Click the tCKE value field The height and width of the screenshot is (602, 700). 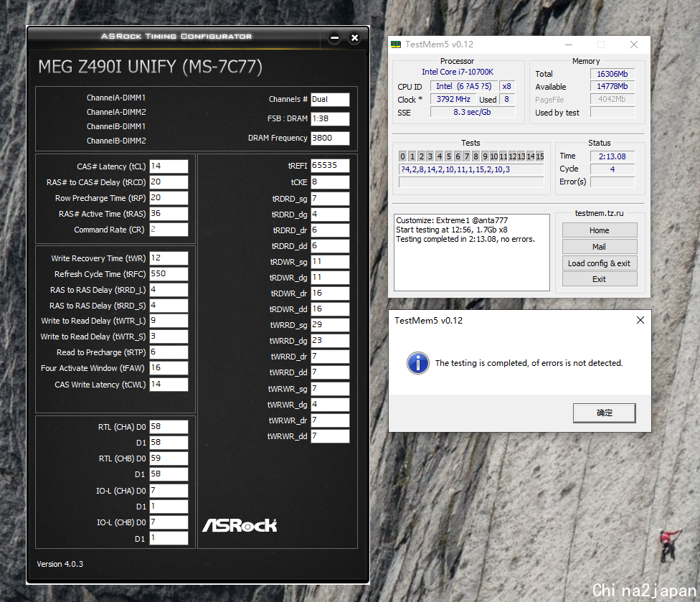coord(330,182)
